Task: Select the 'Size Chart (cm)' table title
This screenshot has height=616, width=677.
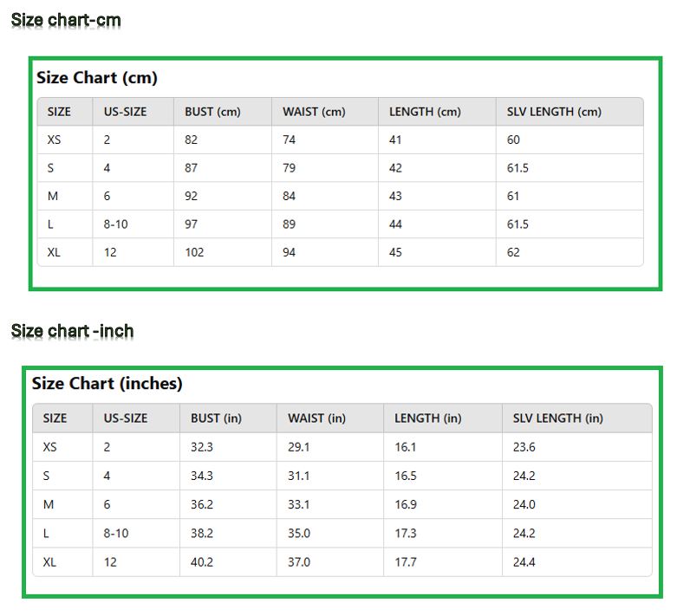Action: point(97,78)
